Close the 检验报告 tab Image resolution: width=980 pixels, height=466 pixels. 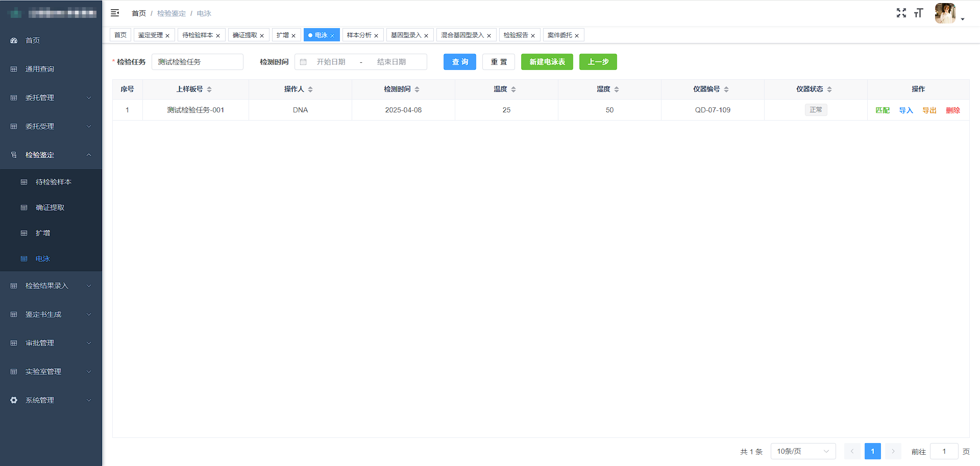tap(533, 36)
